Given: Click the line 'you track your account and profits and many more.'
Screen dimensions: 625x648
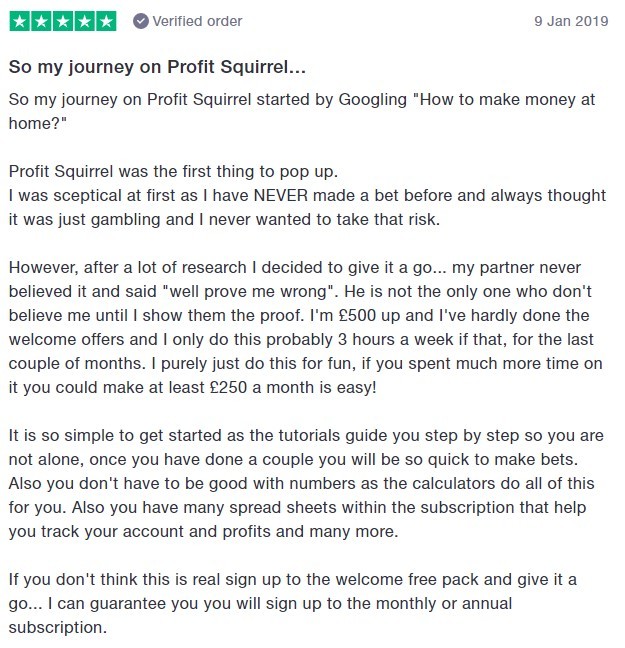Looking at the screenshot, I should (203, 531).
